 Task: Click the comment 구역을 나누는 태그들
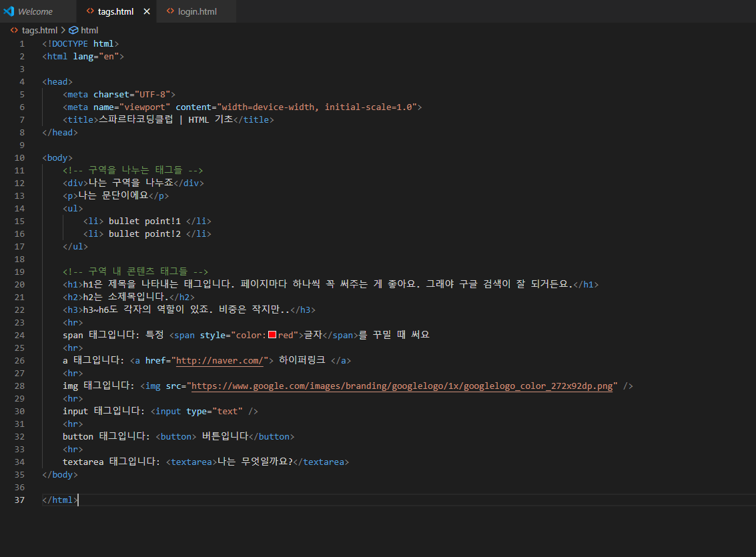click(133, 170)
